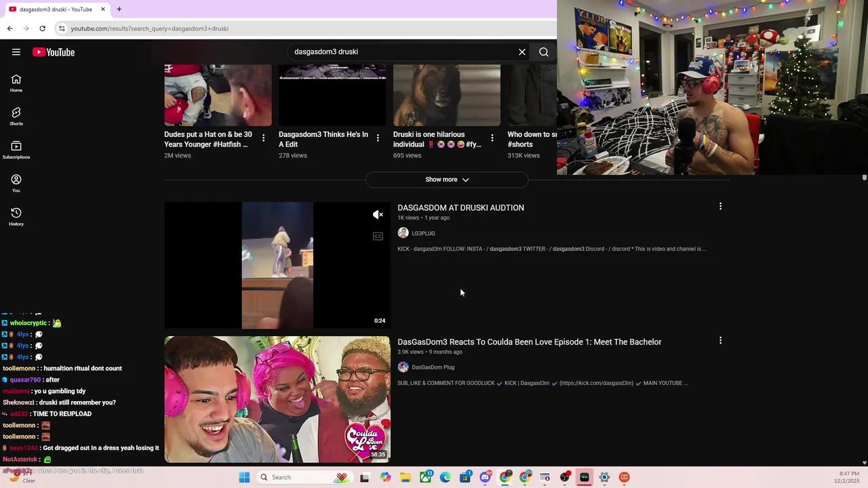868x488 pixels.
Task: Click chat username whoiscryptic
Action: point(28,323)
